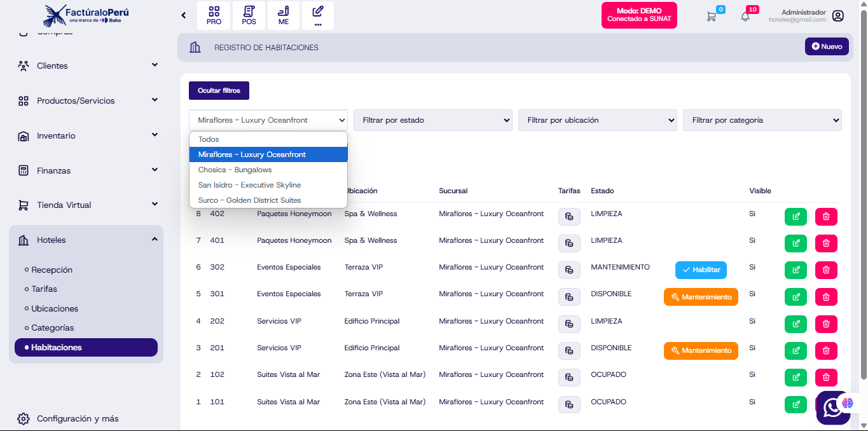The image size is (868, 431).
Task: Open the Filtrar por categoría dropdown
Action: [x=761, y=120]
